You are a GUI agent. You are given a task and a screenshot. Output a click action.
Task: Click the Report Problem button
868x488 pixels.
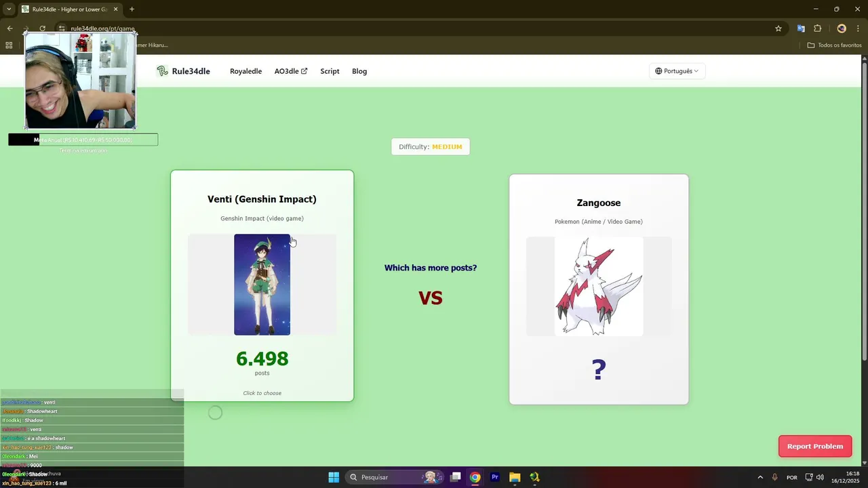(815, 446)
